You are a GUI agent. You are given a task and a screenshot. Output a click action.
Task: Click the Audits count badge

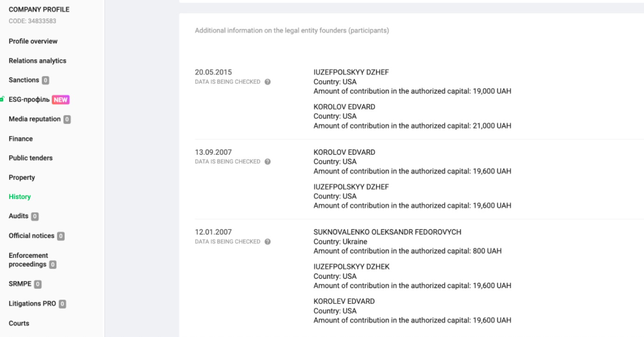click(35, 216)
